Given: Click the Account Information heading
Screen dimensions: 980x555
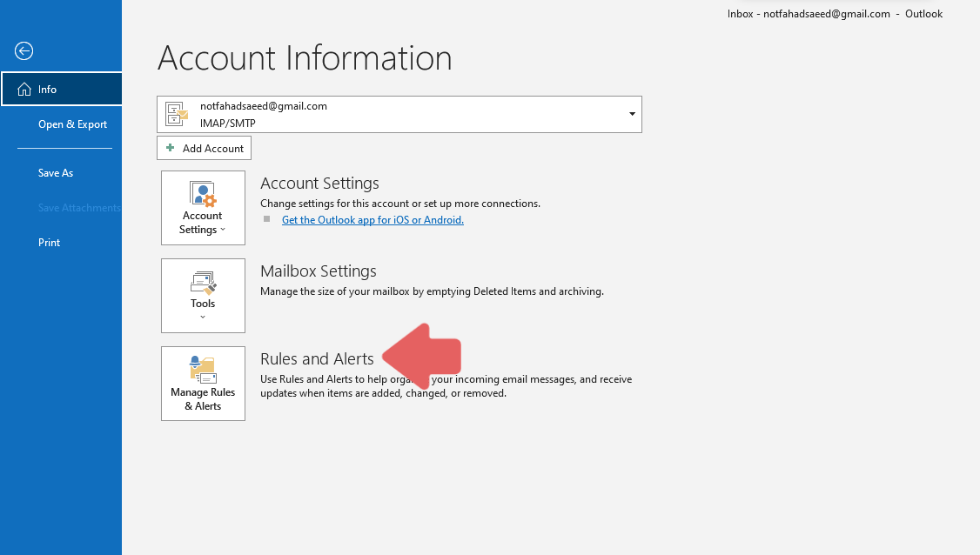Looking at the screenshot, I should 305,58.
